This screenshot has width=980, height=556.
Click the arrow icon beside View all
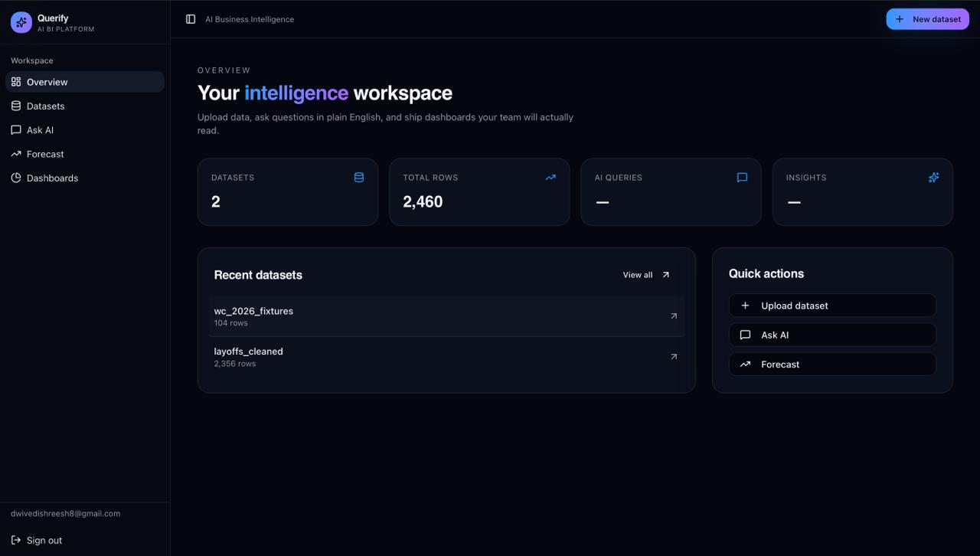pos(665,275)
